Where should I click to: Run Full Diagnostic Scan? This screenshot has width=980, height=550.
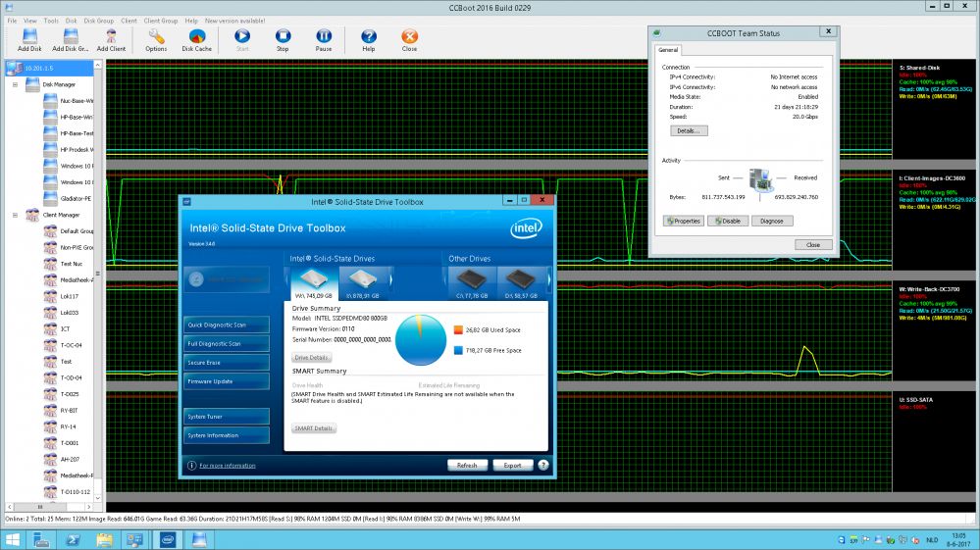[x=227, y=343]
